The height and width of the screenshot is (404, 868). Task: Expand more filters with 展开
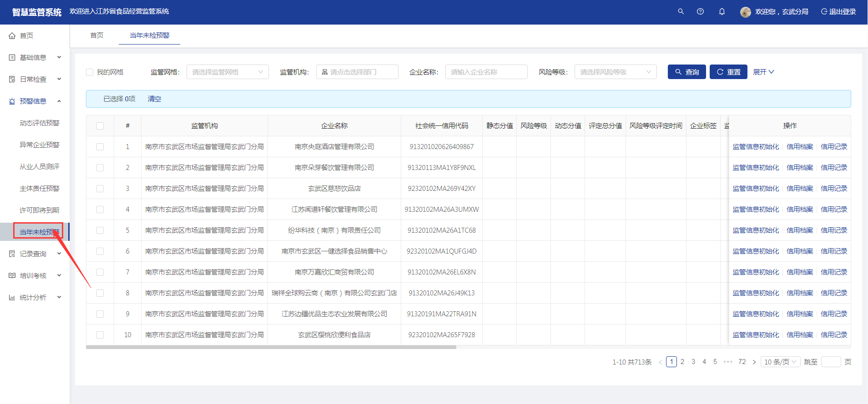763,72
